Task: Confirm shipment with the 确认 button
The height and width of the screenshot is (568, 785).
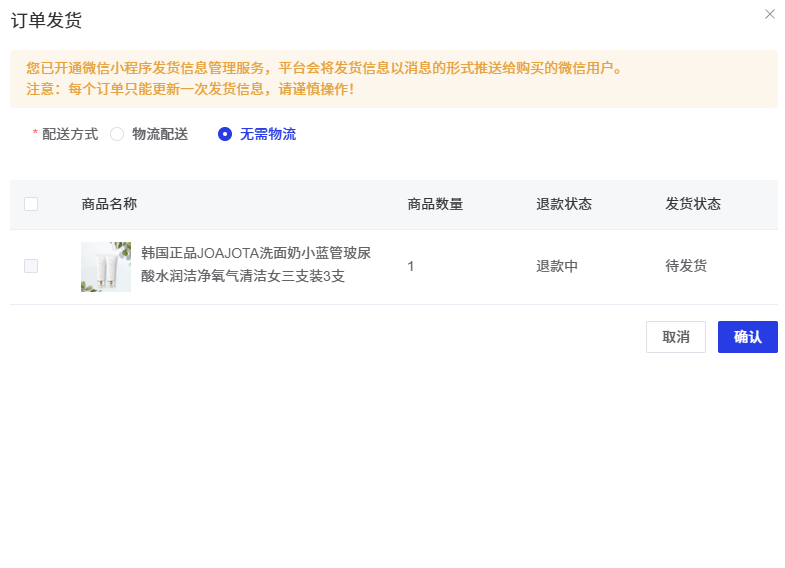Action: (747, 337)
